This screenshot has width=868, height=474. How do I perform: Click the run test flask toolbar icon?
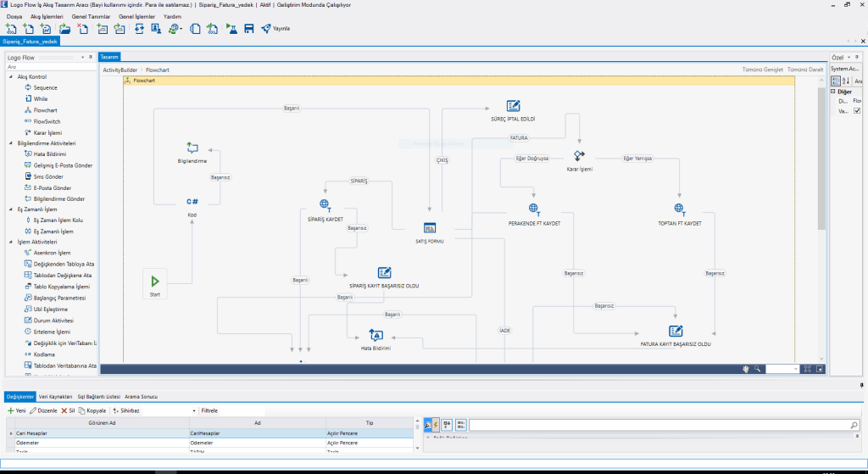(x=232, y=28)
